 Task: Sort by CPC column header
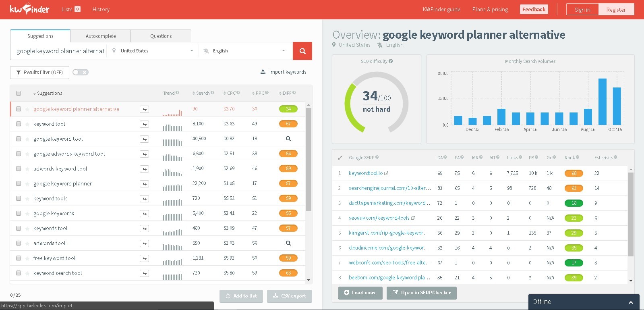230,93
